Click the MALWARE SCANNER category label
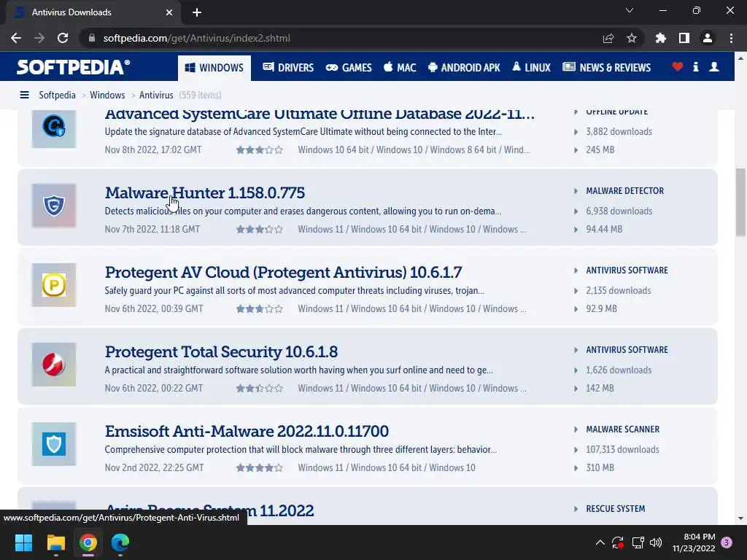 pos(623,429)
